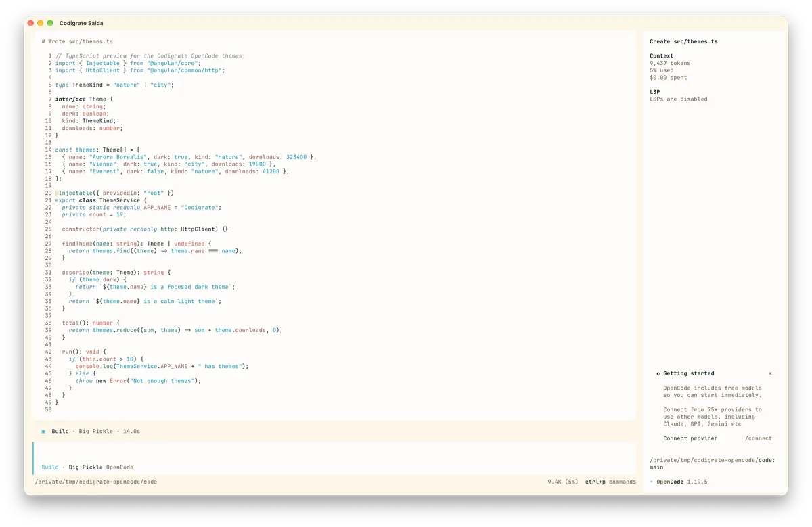
Task: Click line number 50 in the gutter
Action: [x=48, y=409]
